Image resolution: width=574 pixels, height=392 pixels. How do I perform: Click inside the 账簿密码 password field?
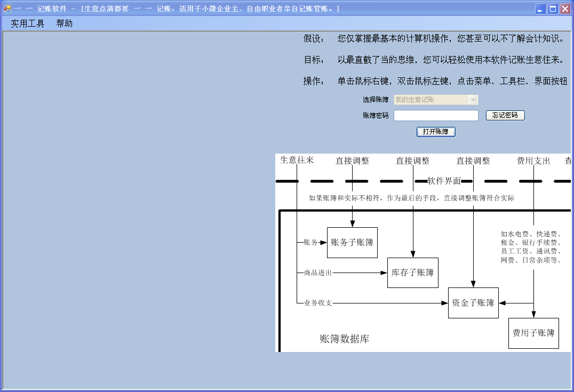pyautogui.click(x=435, y=115)
